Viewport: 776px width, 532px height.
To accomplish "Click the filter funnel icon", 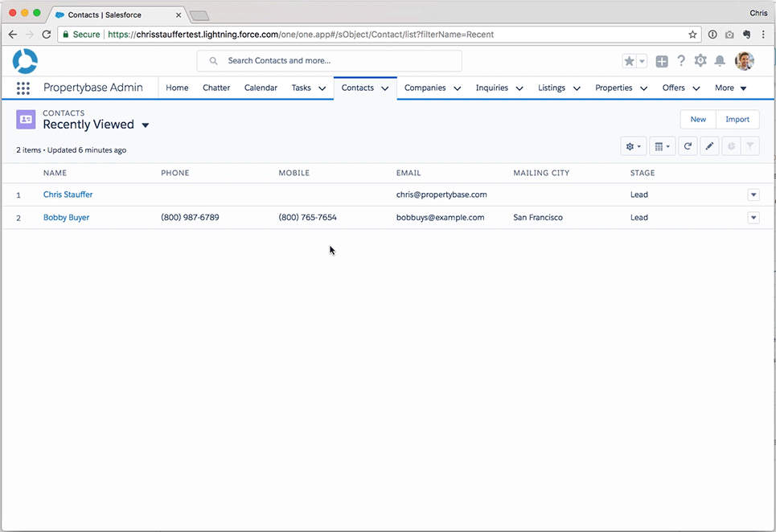I will [x=750, y=146].
